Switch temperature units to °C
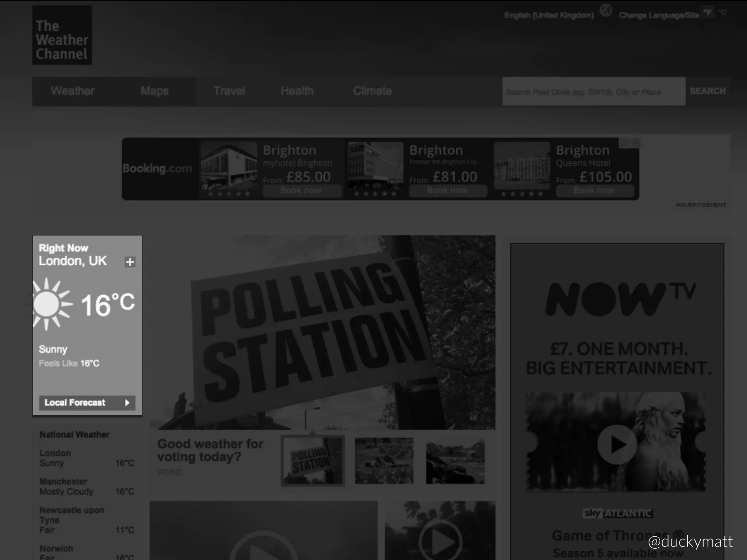This screenshot has width=747, height=560. pyautogui.click(x=722, y=13)
